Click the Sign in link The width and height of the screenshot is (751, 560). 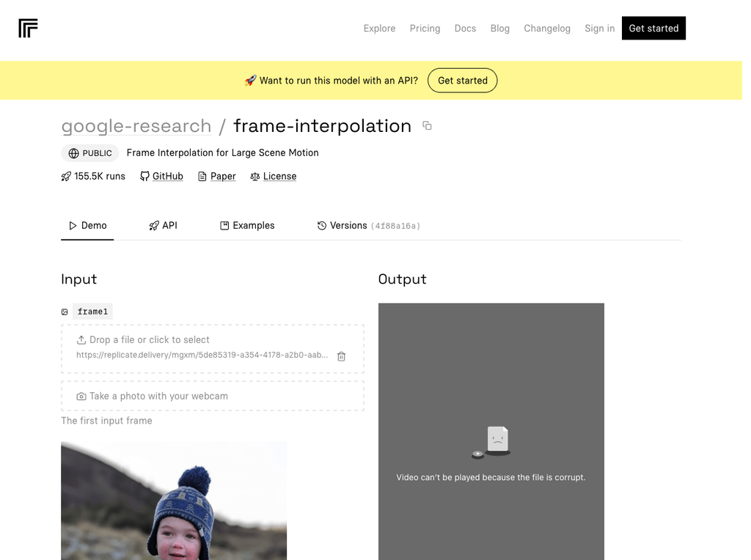click(600, 29)
